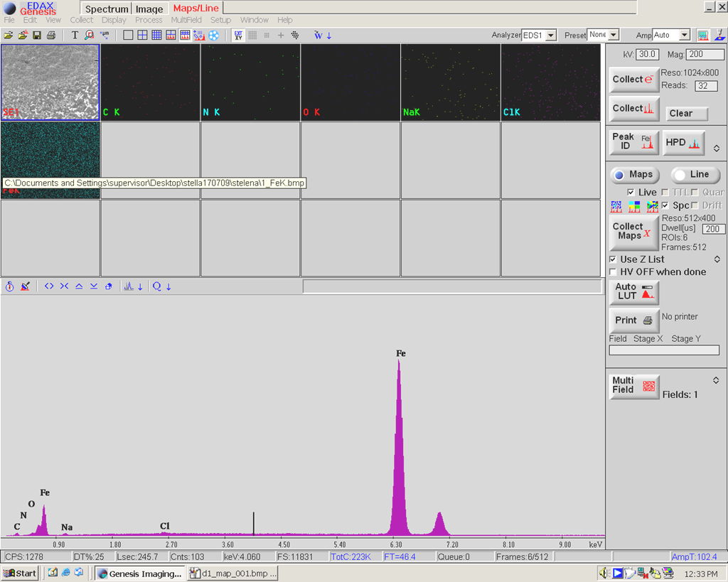Click the four-color quad map icon
Screen dimensions: 728x582
(x=634, y=206)
